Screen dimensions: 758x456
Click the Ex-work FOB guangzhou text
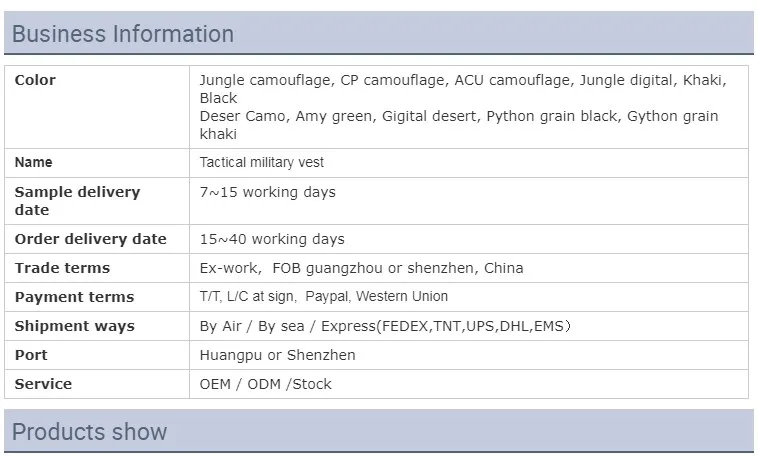coord(361,268)
